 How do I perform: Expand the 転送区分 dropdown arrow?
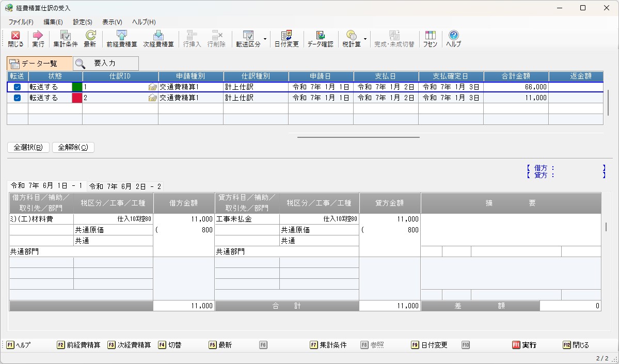pos(265,39)
